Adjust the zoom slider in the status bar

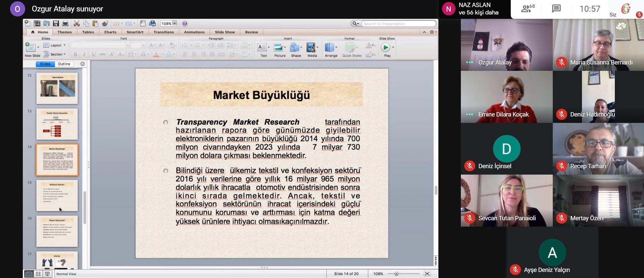[x=396, y=274]
